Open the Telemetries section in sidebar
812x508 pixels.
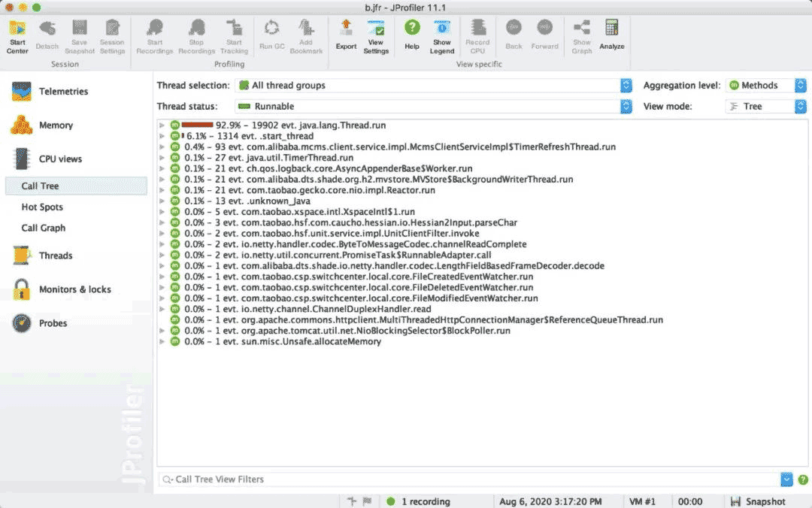(63, 92)
